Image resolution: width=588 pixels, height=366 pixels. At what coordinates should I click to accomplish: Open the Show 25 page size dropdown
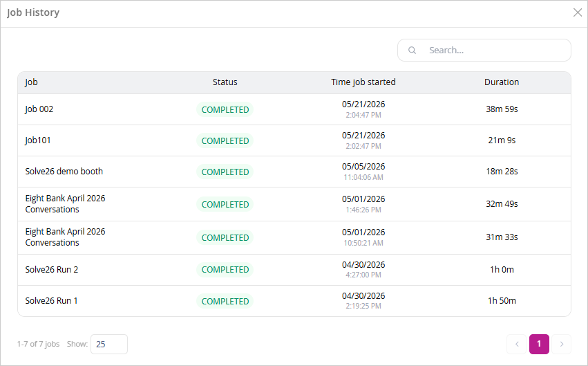tap(109, 345)
